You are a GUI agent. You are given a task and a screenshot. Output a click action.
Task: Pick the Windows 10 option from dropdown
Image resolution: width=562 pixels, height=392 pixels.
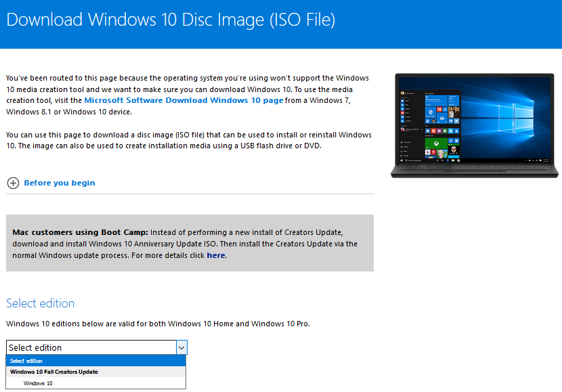pyautogui.click(x=96, y=383)
